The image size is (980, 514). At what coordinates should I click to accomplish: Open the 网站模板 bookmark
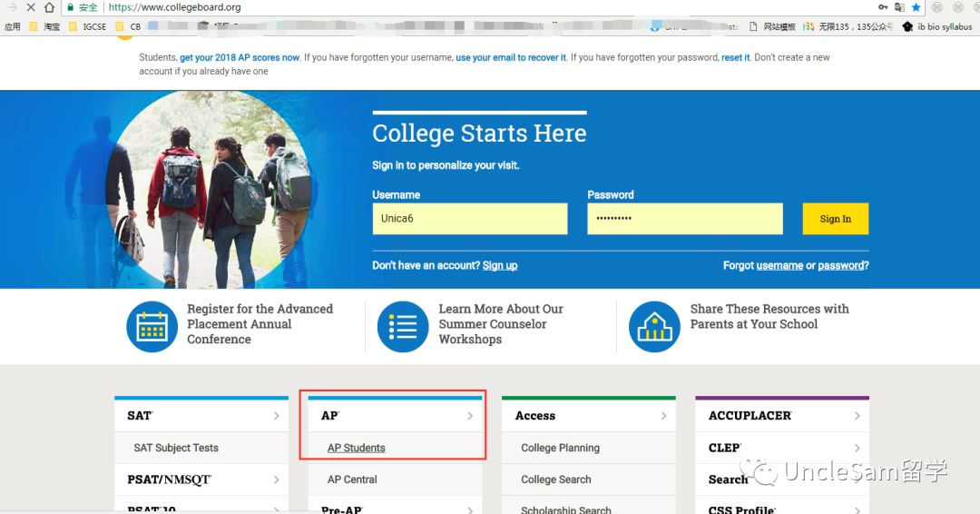[x=772, y=27]
